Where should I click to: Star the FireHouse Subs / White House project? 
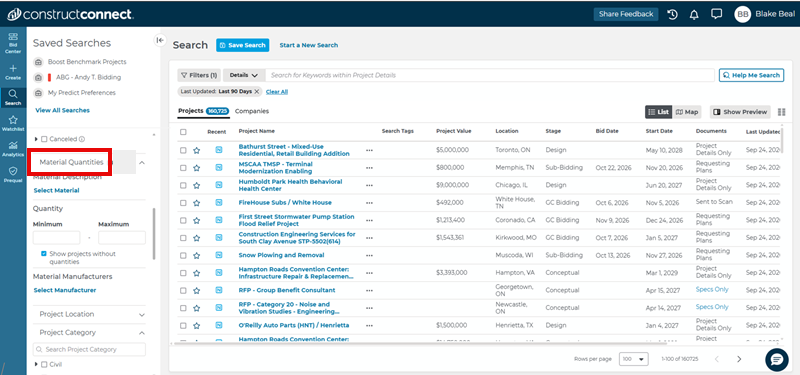click(196, 203)
